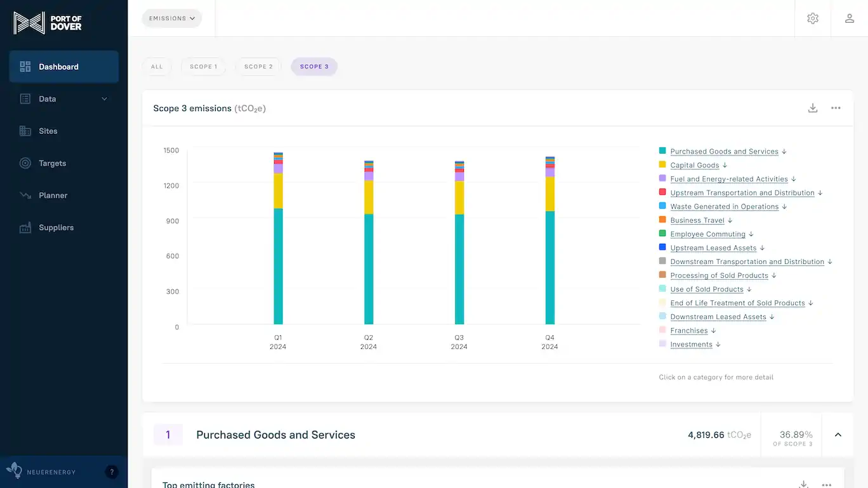
Task: Open Downstream Leased Assets link
Action: [718, 317]
